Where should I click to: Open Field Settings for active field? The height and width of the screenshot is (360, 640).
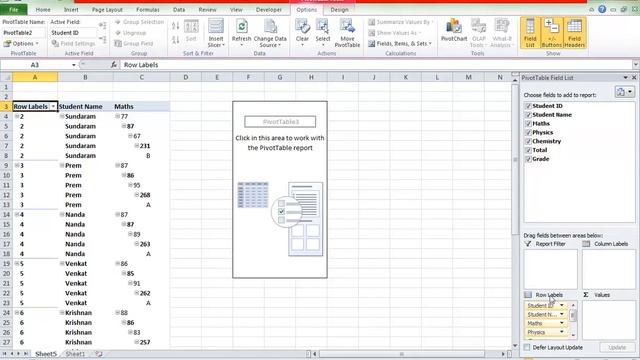[73, 43]
